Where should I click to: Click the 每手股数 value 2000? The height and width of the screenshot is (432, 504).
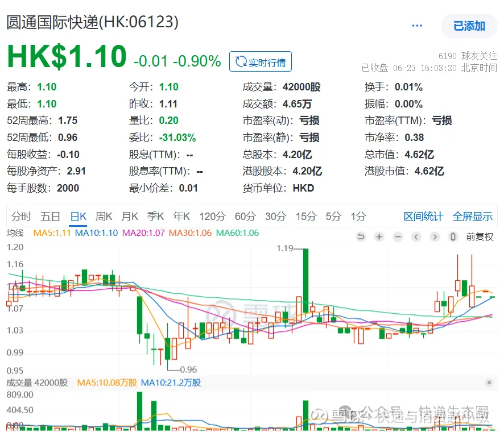pos(68,188)
